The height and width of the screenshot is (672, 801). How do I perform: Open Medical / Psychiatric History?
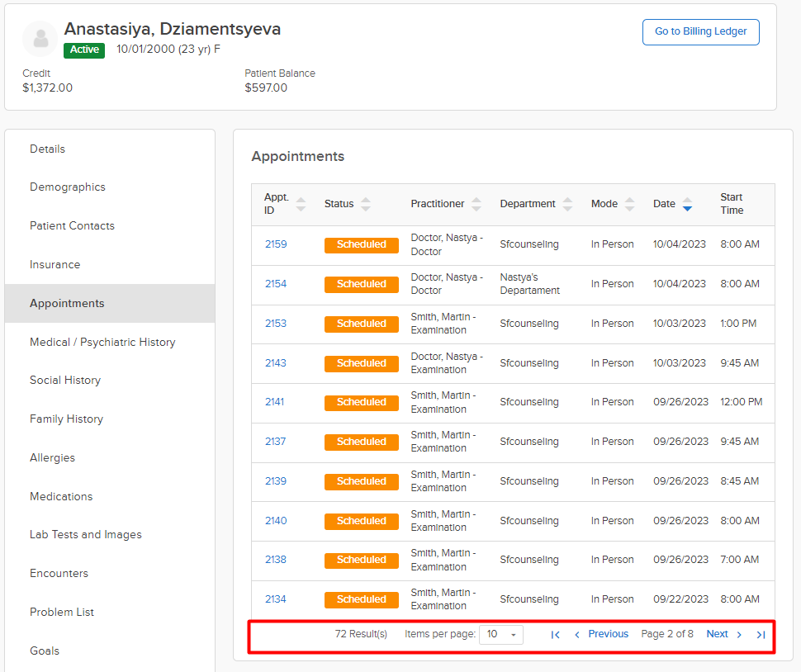click(x=102, y=342)
